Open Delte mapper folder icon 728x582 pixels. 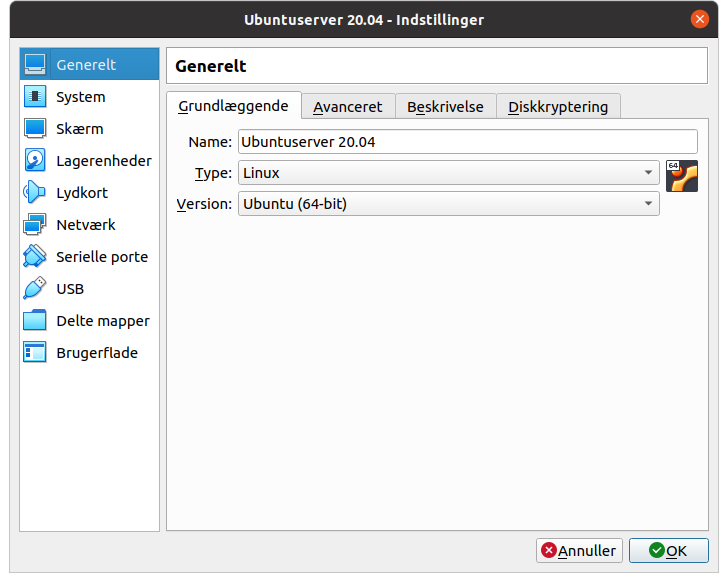35,320
